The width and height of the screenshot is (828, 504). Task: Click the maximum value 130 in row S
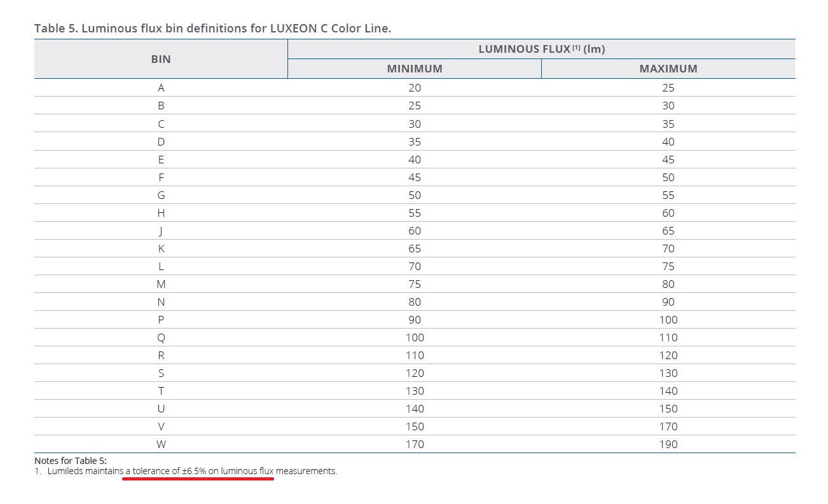(x=668, y=373)
